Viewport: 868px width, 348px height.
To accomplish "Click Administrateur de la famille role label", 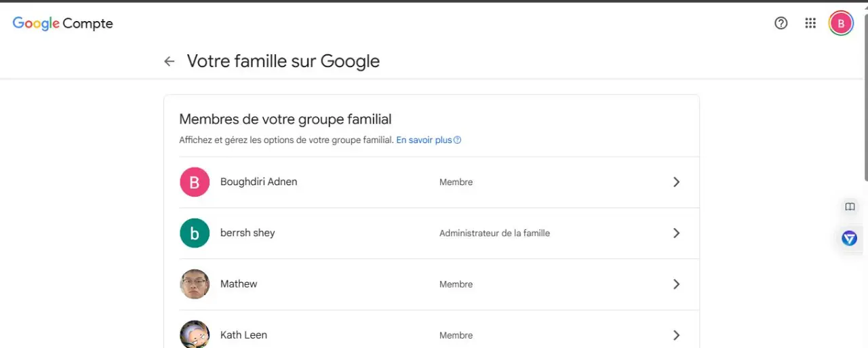I will pyautogui.click(x=494, y=233).
